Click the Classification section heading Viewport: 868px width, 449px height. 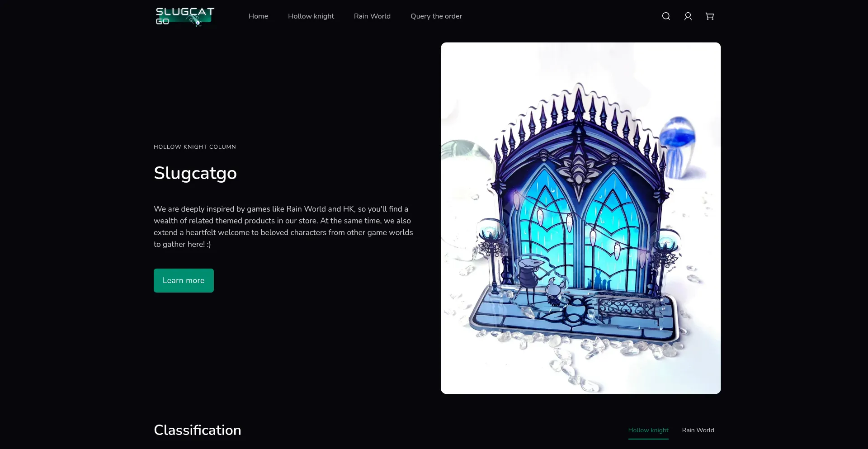click(197, 430)
